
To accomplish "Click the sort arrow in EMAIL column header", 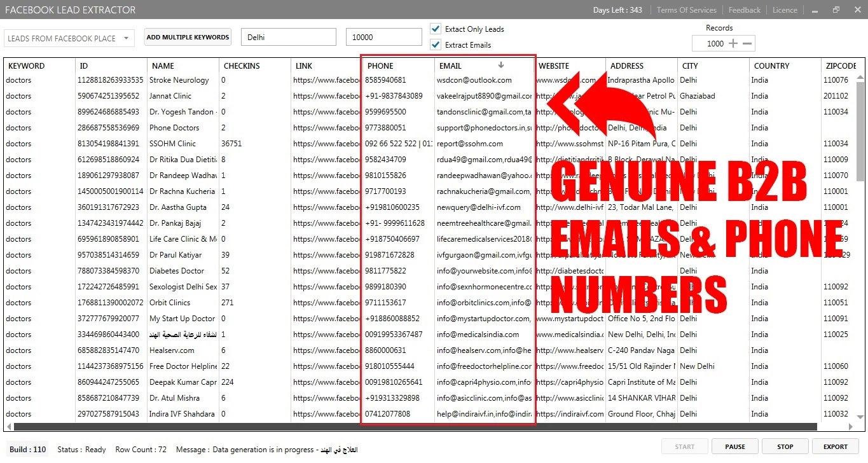I will (x=501, y=65).
